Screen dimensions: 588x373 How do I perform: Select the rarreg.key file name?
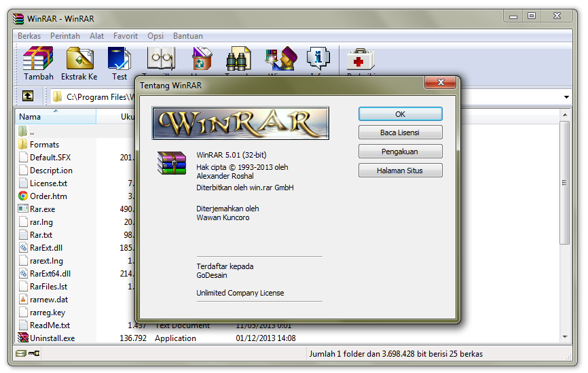(48, 313)
